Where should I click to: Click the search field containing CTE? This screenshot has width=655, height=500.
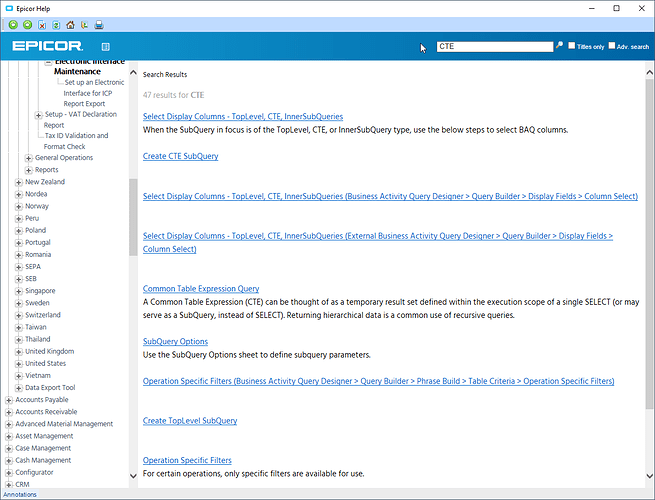tap(495, 46)
